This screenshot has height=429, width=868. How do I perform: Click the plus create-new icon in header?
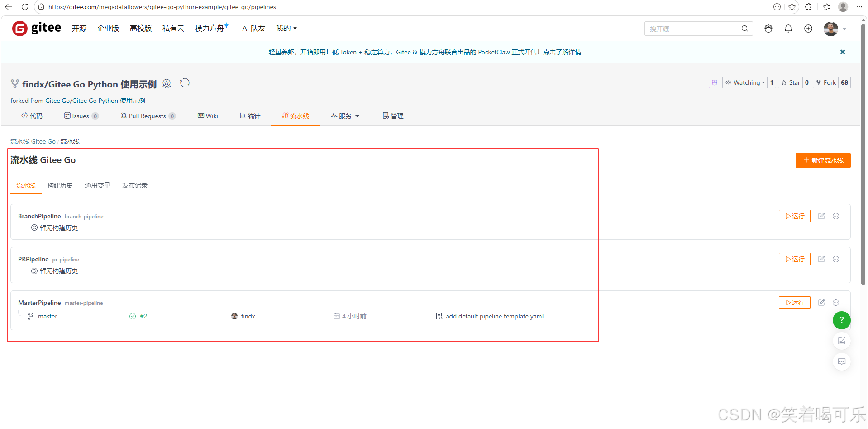808,29
